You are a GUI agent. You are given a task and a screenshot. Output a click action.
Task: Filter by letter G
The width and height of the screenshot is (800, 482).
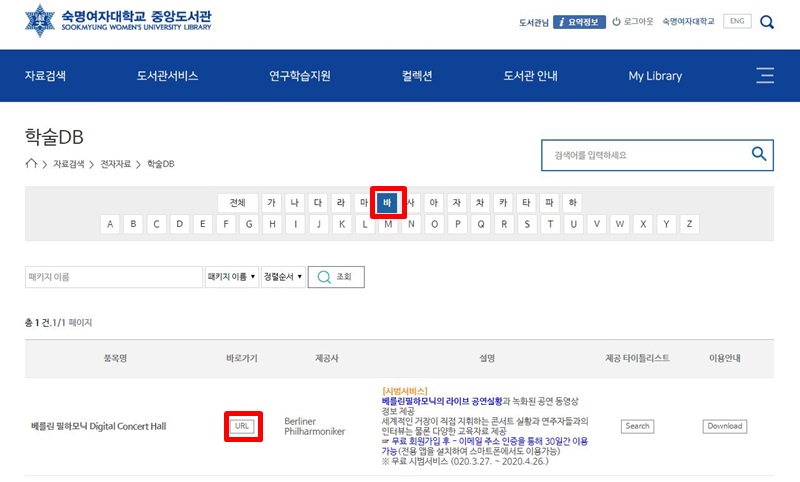[249, 224]
